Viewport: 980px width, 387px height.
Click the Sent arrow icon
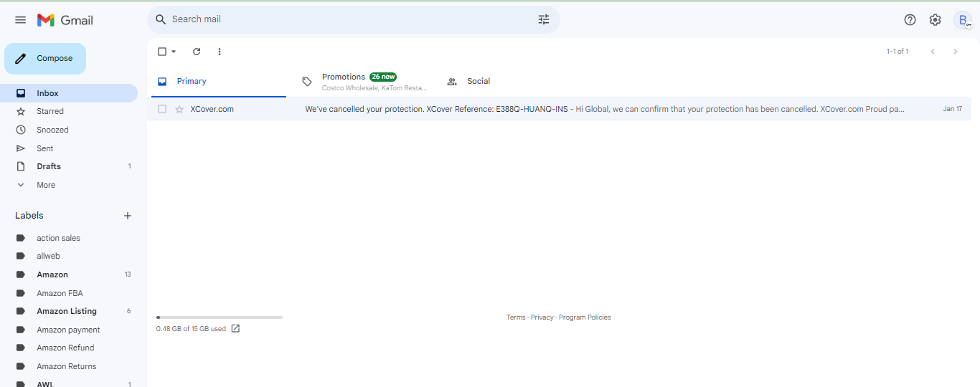pyautogui.click(x=21, y=148)
